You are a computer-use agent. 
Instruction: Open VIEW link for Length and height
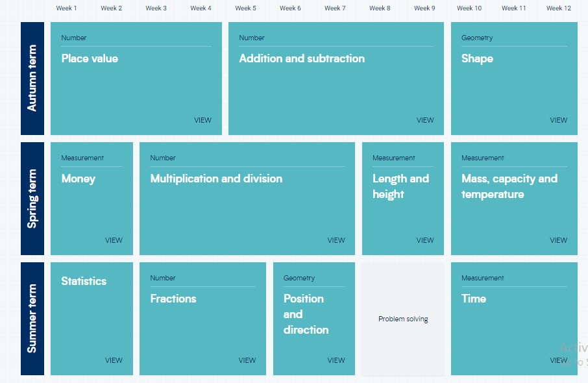(x=425, y=240)
